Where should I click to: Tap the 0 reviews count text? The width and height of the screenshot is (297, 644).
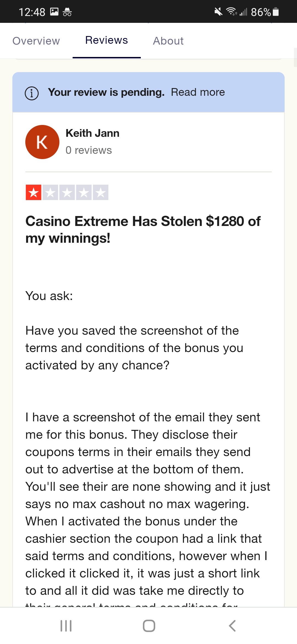click(x=89, y=150)
